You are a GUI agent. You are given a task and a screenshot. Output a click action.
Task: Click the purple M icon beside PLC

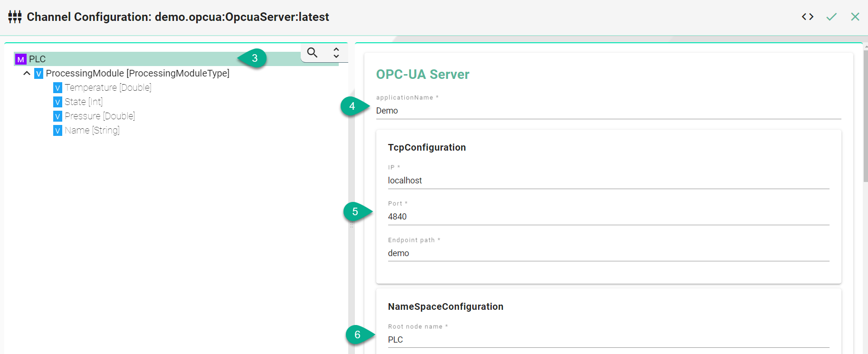point(20,59)
